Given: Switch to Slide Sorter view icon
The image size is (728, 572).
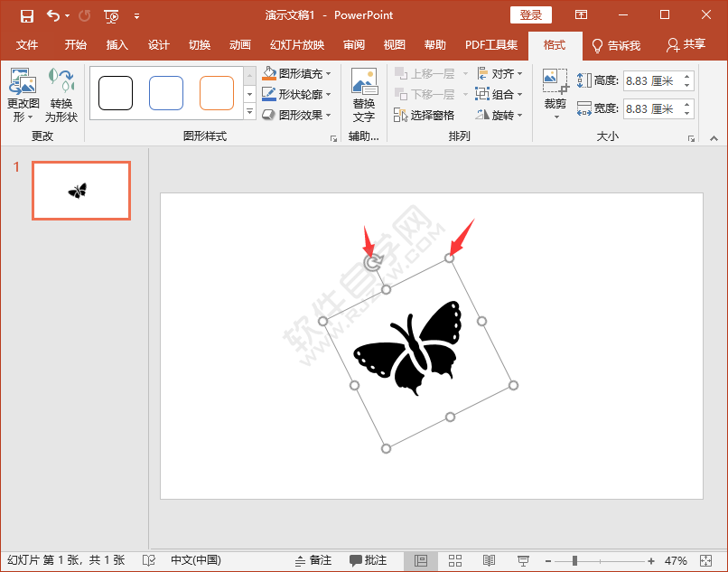Looking at the screenshot, I should (x=455, y=559).
